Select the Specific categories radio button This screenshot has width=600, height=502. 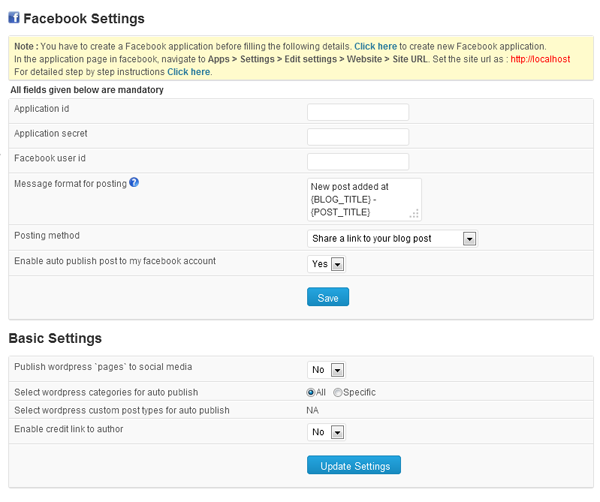[338, 392]
